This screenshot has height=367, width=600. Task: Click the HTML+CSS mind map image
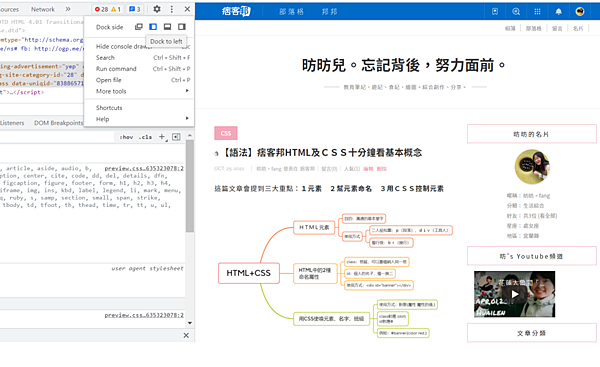(x=335, y=276)
